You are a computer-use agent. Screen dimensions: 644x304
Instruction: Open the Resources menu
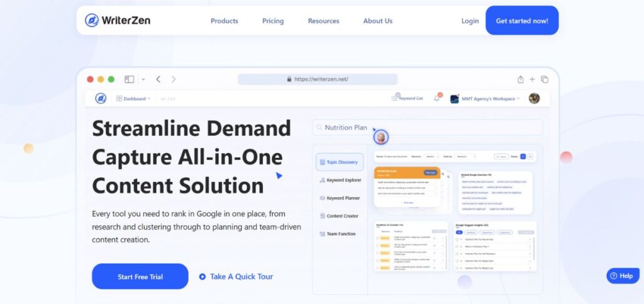[x=324, y=21]
